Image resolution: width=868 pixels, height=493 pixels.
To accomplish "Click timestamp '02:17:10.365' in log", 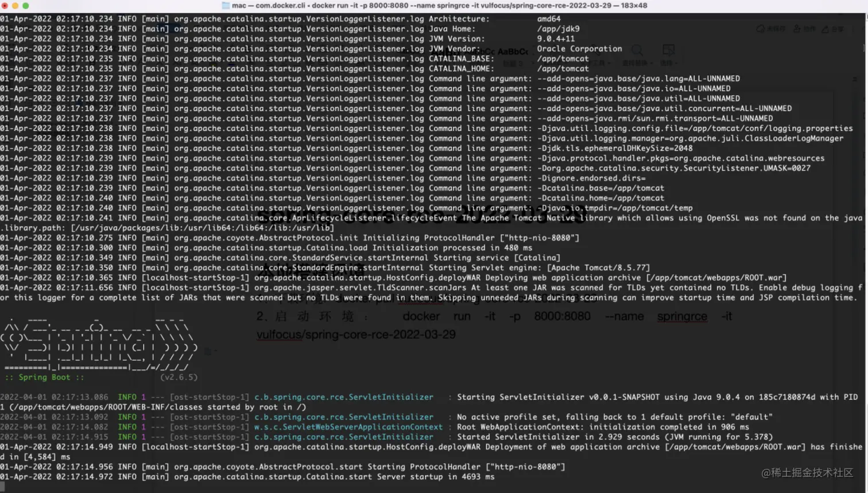I will coord(84,278).
